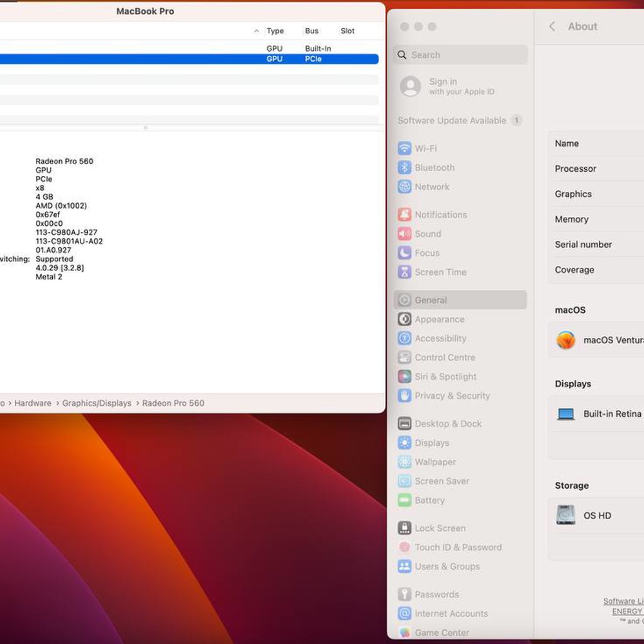Open Game Center icon
644x644 pixels.
[404, 633]
